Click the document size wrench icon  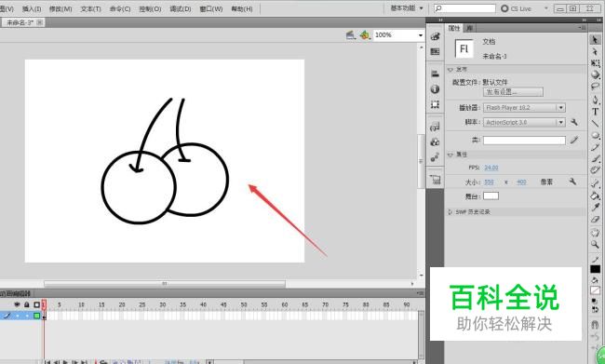(572, 182)
